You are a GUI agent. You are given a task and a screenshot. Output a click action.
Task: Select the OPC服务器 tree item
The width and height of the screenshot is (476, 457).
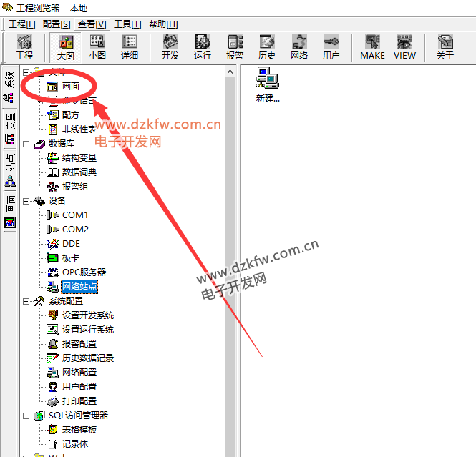tap(84, 272)
